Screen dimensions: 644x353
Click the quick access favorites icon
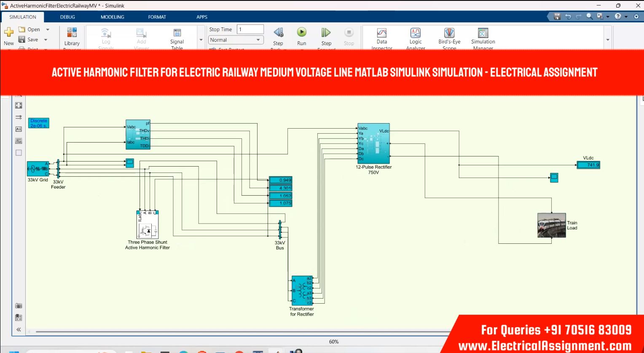pos(600,16)
